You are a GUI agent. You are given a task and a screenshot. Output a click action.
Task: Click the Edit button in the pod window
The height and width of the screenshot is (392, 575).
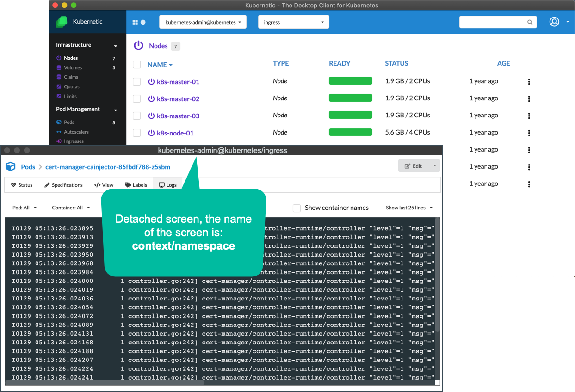tap(414, 166)
